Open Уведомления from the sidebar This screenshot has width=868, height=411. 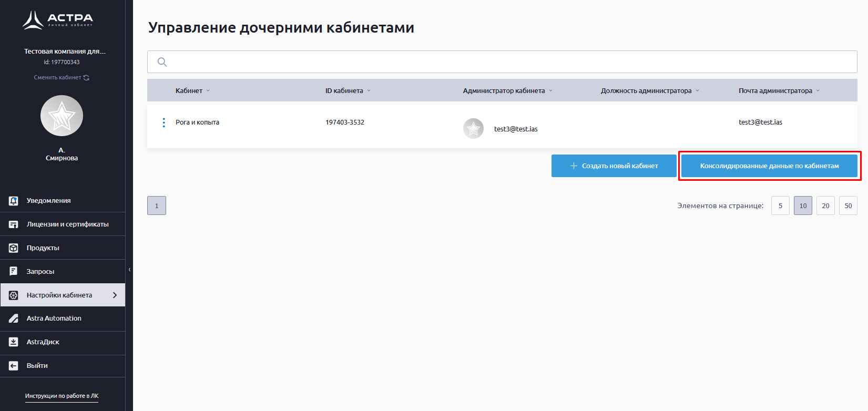(x=48, y=201)
